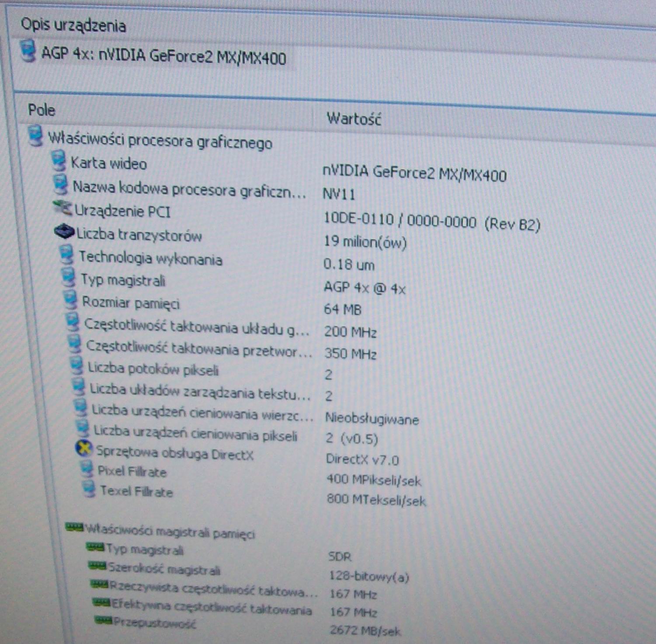This screenshot has height=644, width=656.
Task: Select the 64 MB value
Action: click(x=343, y=310)
